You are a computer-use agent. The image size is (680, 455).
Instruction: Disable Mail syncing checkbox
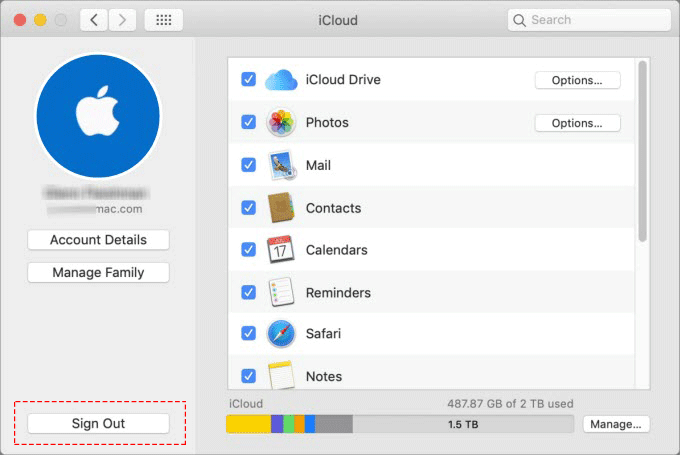[x=248, y=165]
